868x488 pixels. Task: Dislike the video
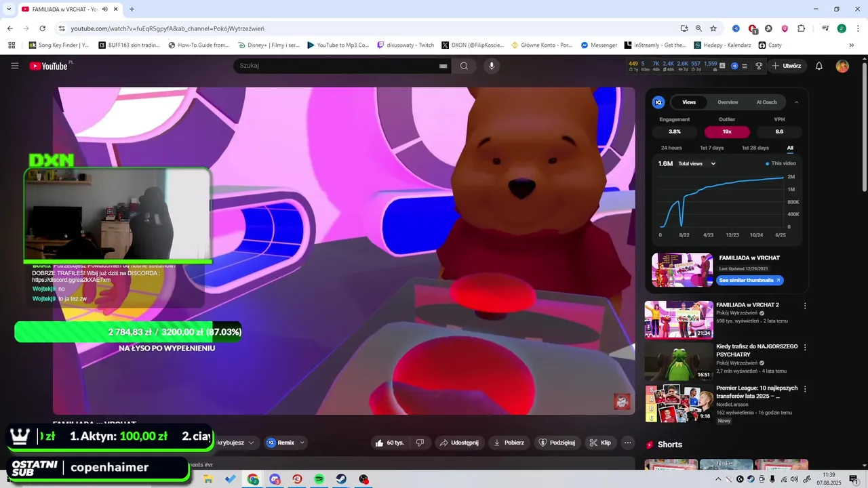420,443
